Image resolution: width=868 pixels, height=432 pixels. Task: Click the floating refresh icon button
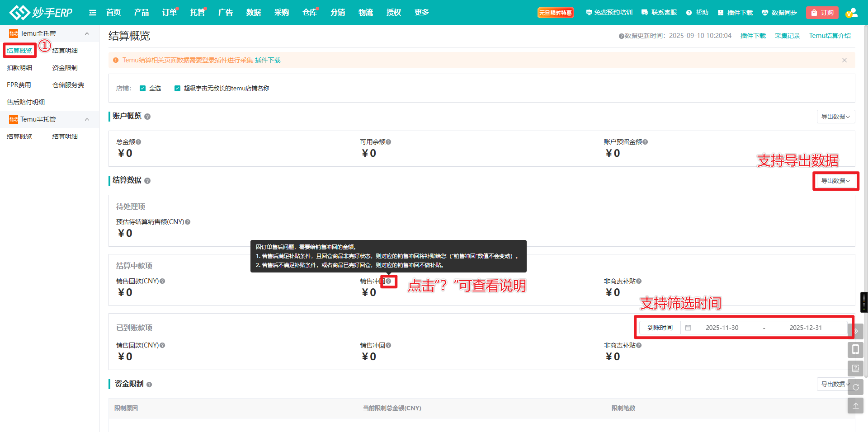click(x=855, y=387)
